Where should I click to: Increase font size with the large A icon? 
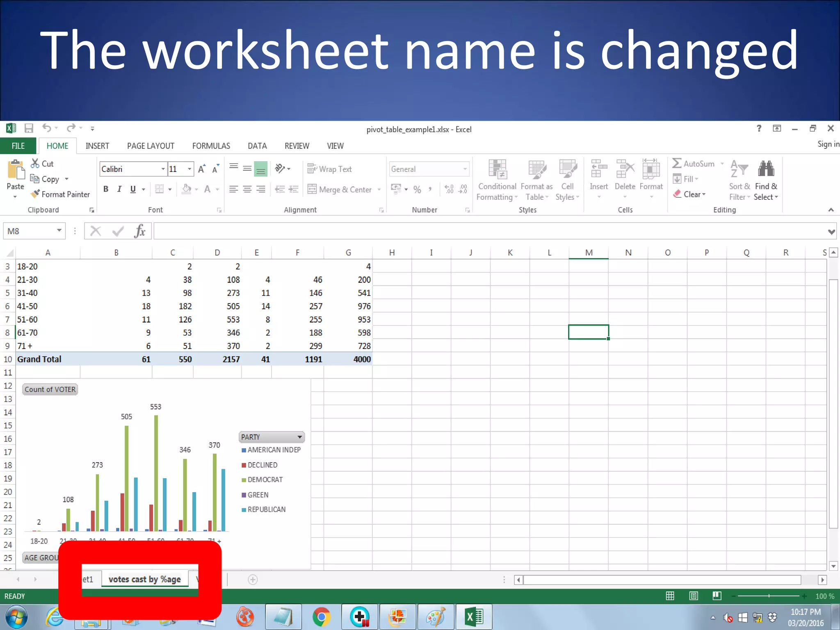pos(201,169)
